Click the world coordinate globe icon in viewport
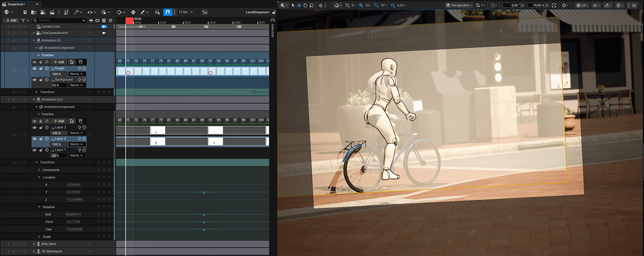 point(321,5)
